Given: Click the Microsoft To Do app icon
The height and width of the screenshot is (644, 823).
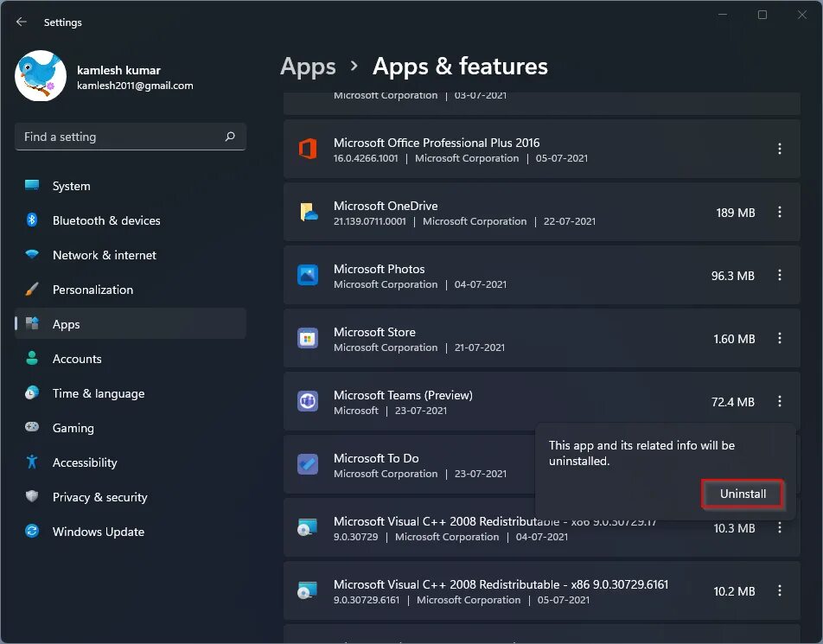Looking at the screenshot, I should 308,464.
